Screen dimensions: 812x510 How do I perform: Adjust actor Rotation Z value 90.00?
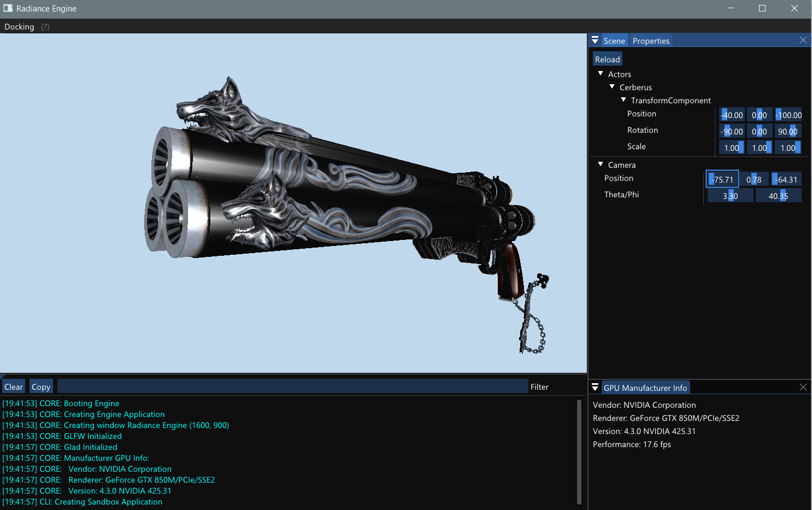(788, 132)
